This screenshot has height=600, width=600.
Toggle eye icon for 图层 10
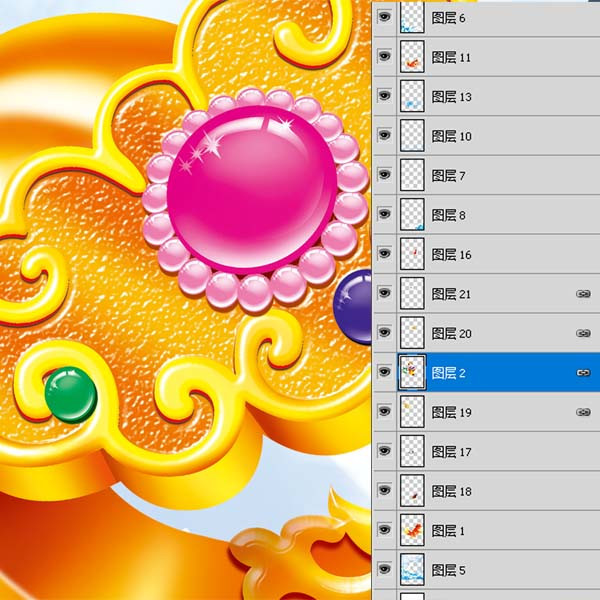pyautogui.click(x=384, y=135)
